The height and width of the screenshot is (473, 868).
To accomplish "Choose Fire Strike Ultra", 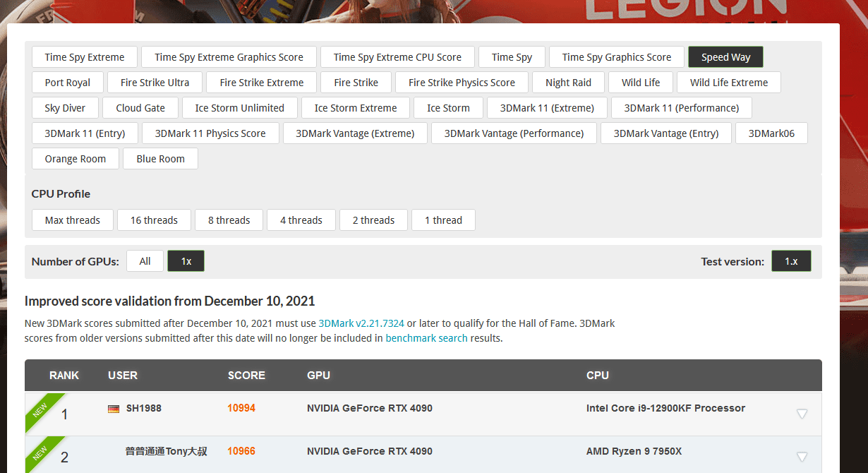I will point(155,83).
